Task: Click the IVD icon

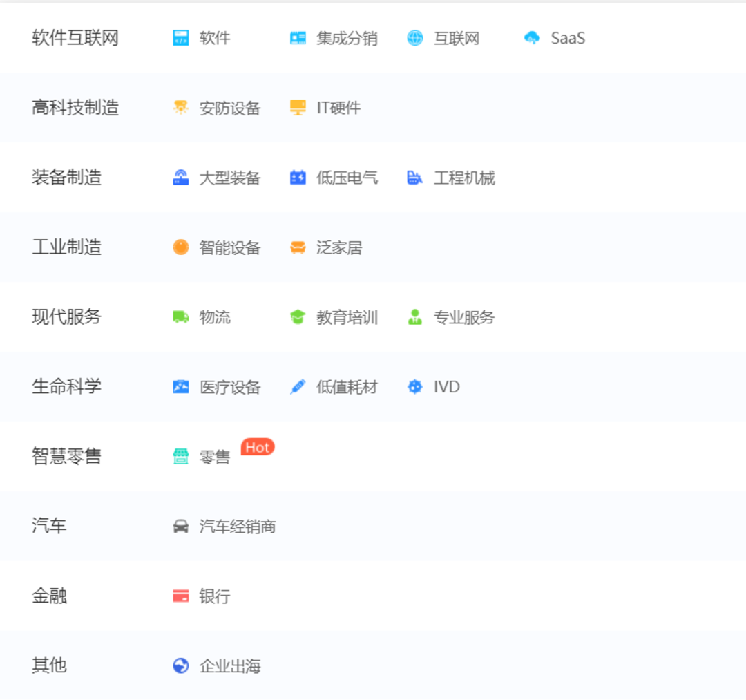Action: click(415, 386)
